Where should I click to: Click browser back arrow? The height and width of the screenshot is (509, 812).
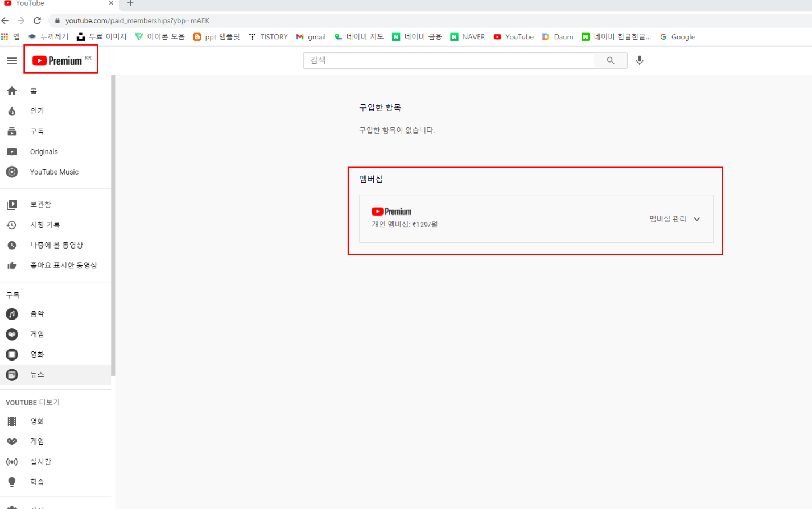click(x=5, y=20)
